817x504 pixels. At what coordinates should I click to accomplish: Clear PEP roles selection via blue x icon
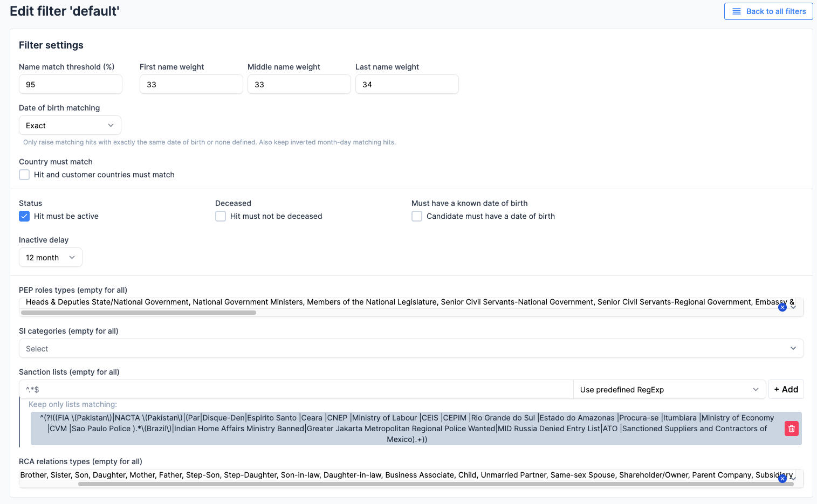[782, 307]
